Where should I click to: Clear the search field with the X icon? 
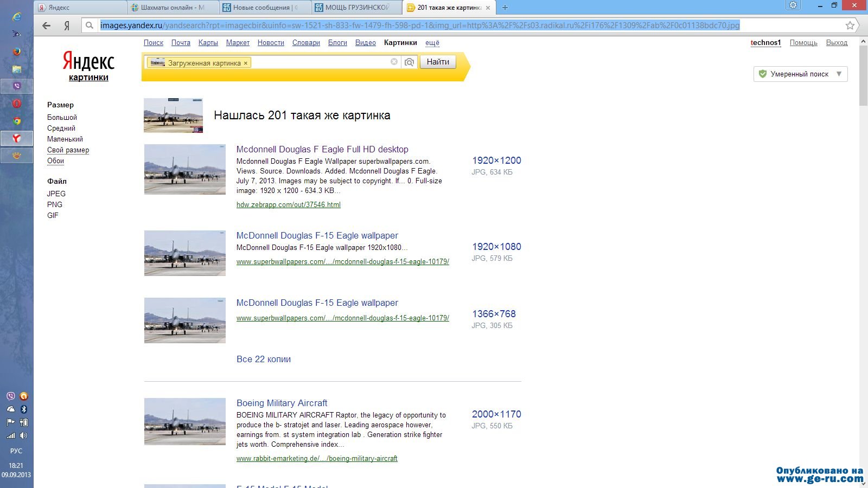394,62
